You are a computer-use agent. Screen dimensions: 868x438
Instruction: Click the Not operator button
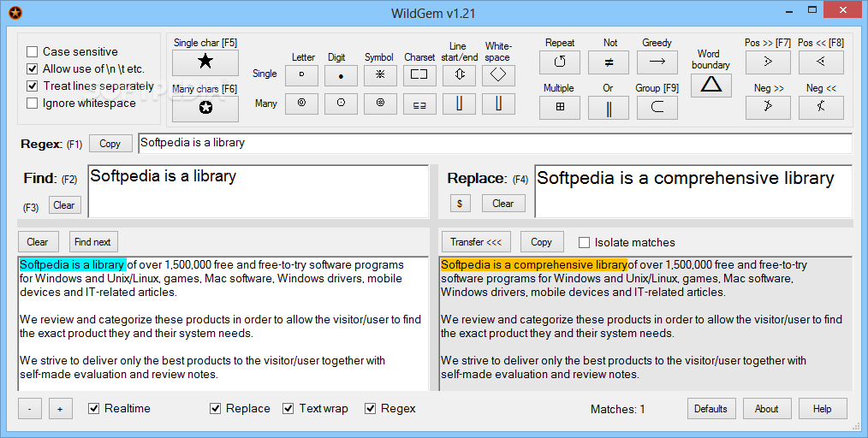click(x=609, y=62)
